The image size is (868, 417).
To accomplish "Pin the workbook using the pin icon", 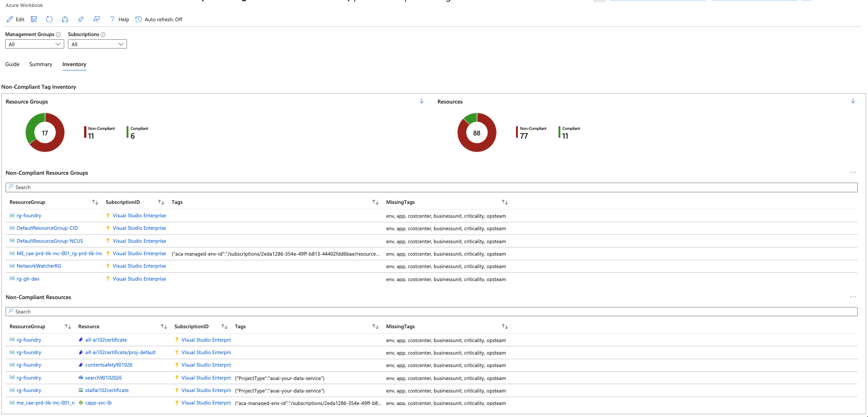I will click(81, 19).
